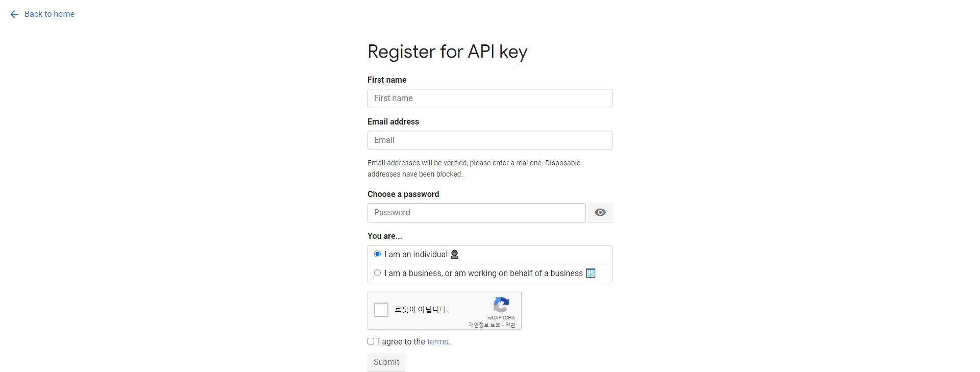Select the business radio button option

pyautogui.click(x=378, y=273)
